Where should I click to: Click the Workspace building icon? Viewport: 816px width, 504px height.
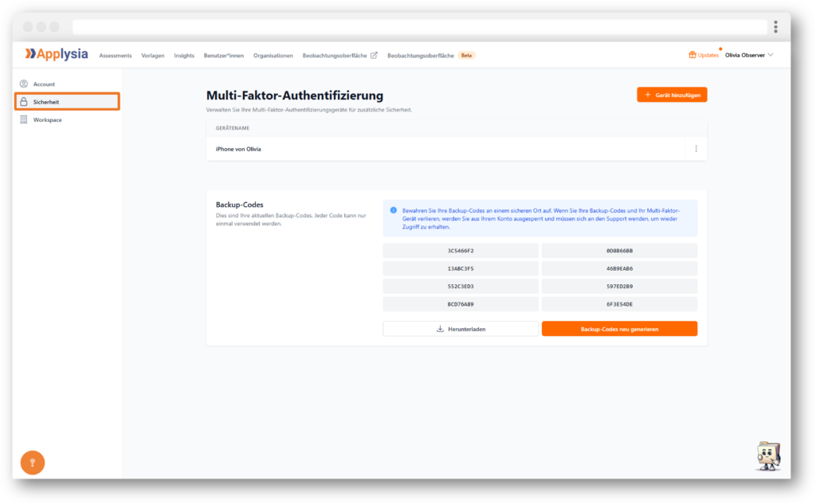(x=24, y=119)
